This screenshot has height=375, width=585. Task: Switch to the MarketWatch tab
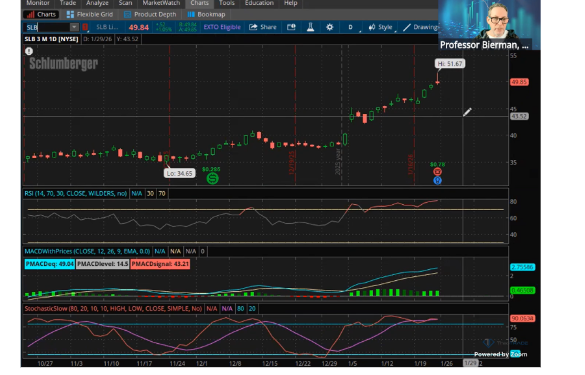[161, 3]
